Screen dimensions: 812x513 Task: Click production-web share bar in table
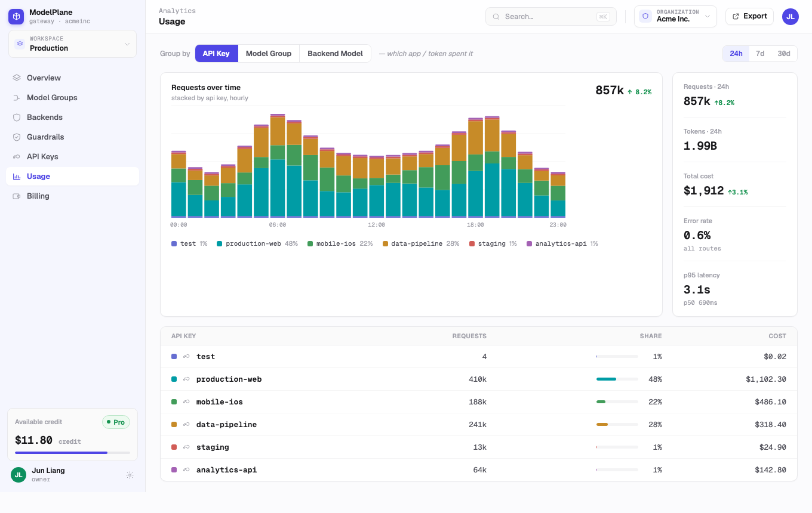point(617,379)
